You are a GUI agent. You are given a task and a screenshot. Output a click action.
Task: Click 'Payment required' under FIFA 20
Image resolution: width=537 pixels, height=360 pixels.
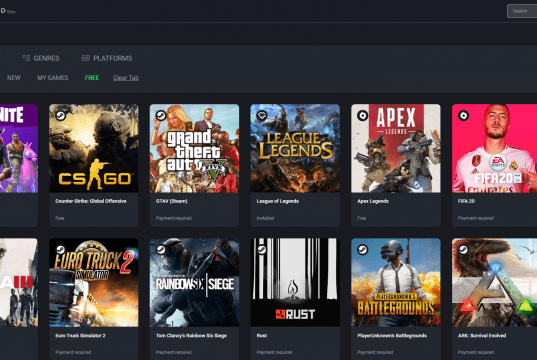476,218
